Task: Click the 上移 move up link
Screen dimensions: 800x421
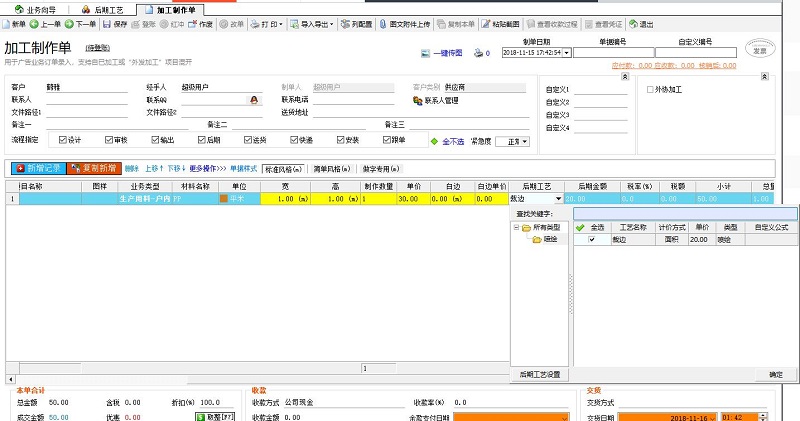Action: point(154,168)
